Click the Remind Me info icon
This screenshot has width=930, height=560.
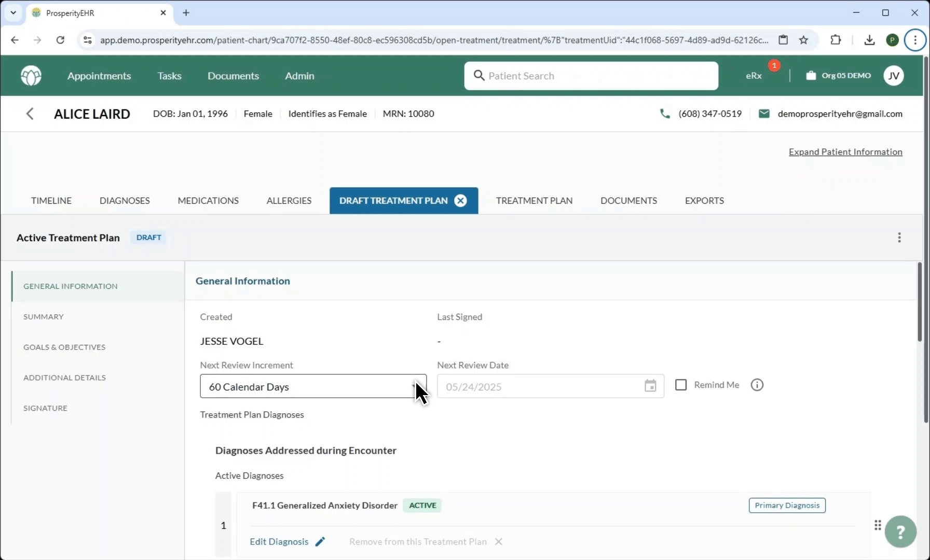[x=757, y=385]
